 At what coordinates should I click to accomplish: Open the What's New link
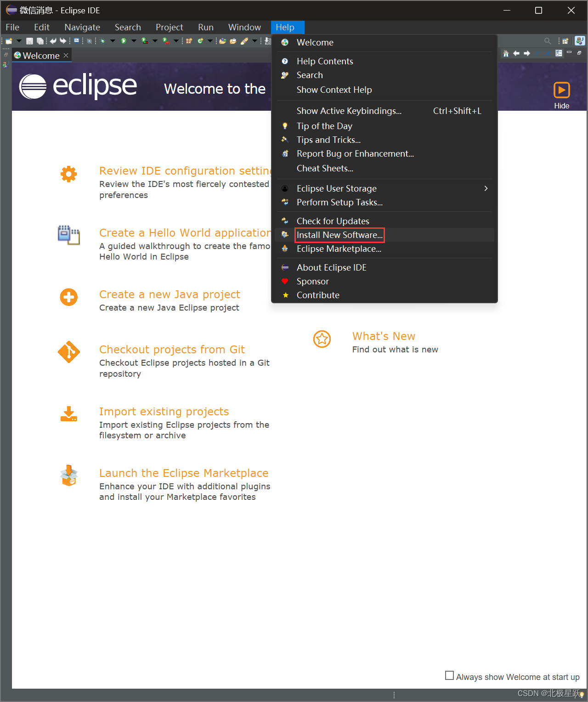click(x=384, y=336)
